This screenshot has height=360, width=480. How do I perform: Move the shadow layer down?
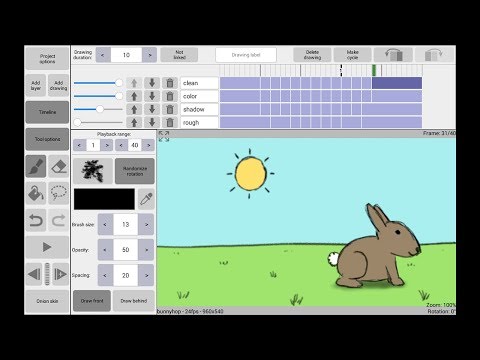152,109
